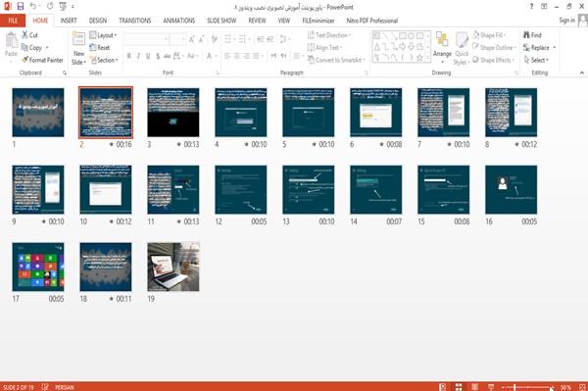
Task: Open the FILE menu
Action: [x=13, y=21]
